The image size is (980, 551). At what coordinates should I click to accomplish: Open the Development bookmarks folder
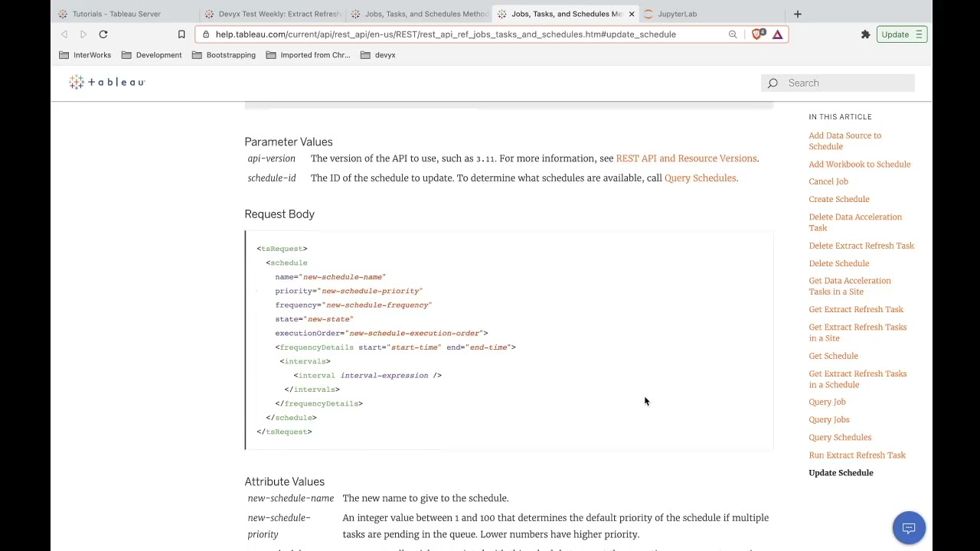coord(152,55)
